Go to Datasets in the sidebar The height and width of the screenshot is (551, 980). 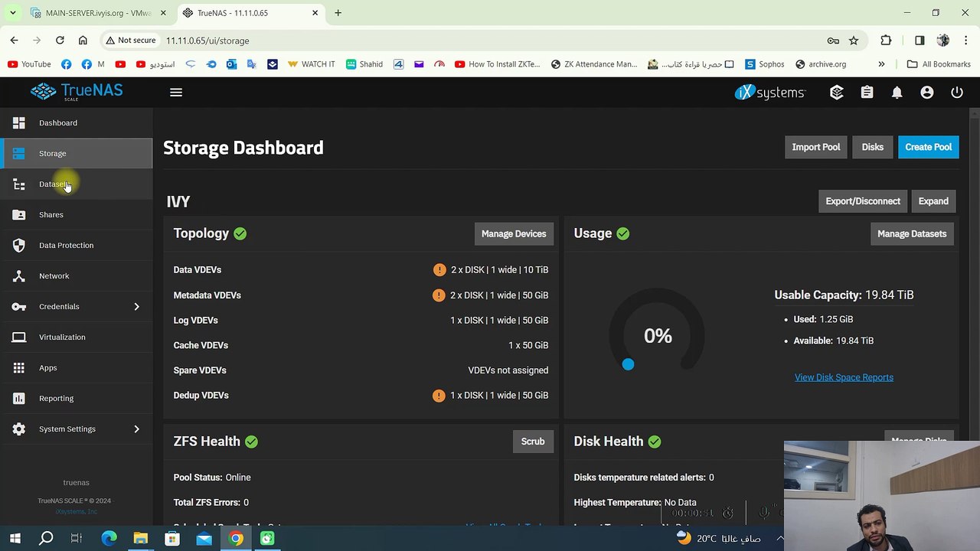click(x=77, y=184)
